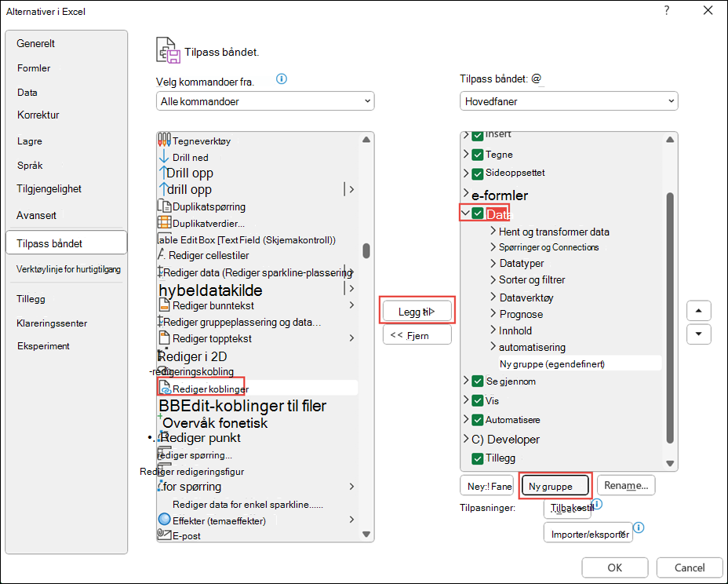Click the commands list scrollbar thumb

pos(366,250)
